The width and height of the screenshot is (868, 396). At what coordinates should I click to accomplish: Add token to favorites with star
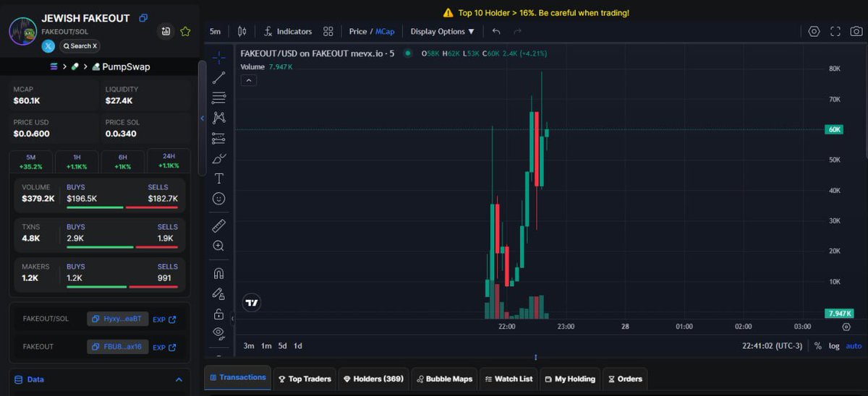(x=185, y=32)
